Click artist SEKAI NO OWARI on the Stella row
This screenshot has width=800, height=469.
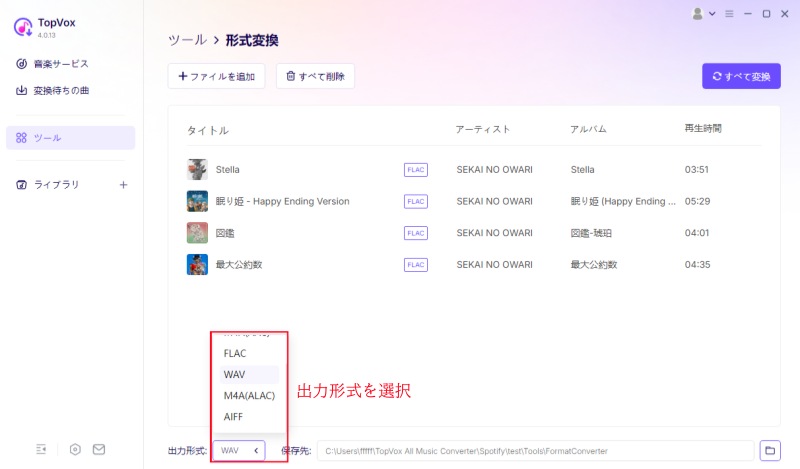coord(494,169)
